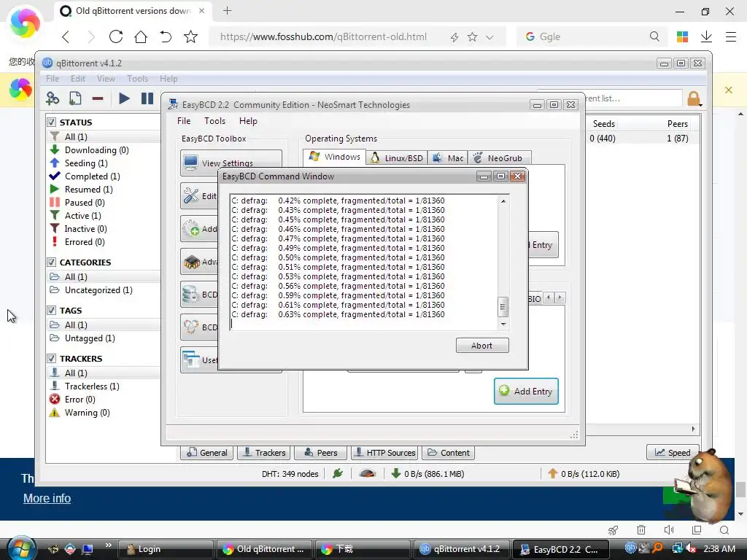
Task: Click the alternative speed limits icon in status bar
Action: [368, 473]
